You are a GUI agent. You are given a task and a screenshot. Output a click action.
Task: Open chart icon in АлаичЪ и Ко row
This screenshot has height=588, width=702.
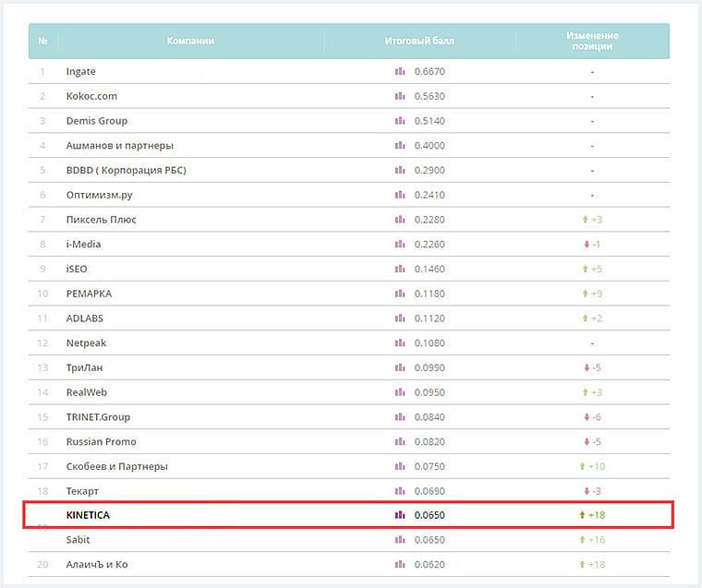(400, 564)
